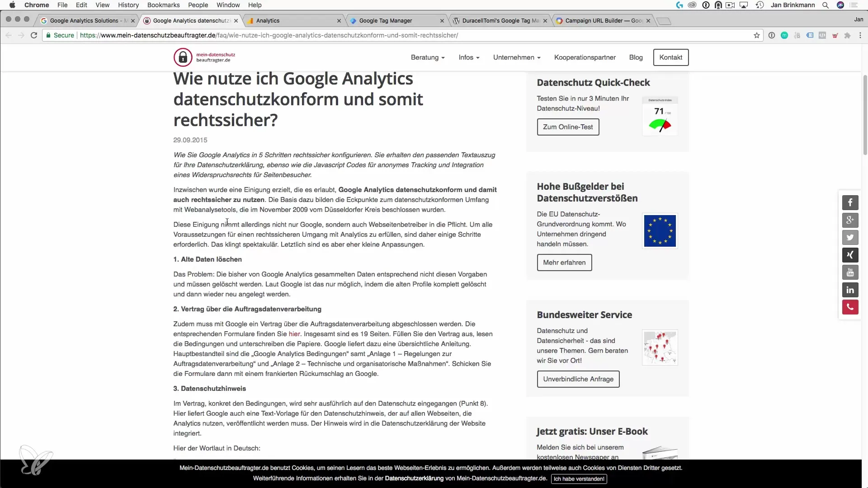Click the Twitter share icon
Screen dimensions: 868x488
850,238
